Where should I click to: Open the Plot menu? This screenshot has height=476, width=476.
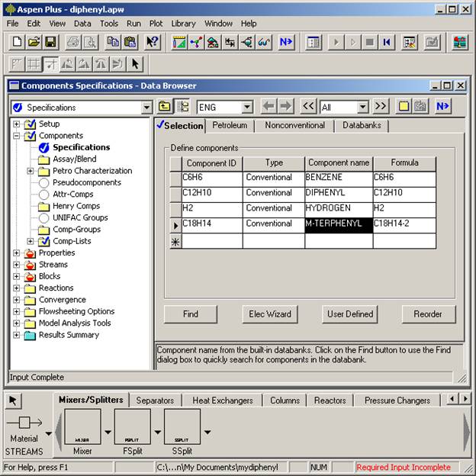156,24
